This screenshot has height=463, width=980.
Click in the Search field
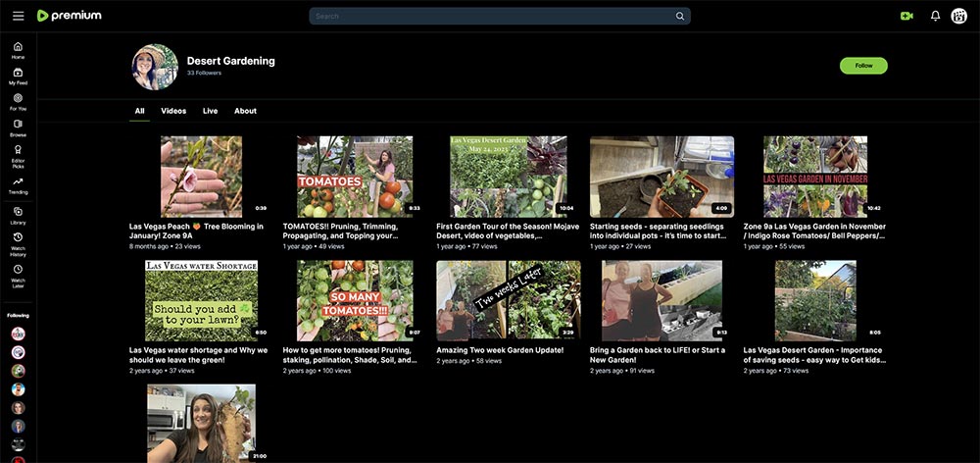(500, 17)
